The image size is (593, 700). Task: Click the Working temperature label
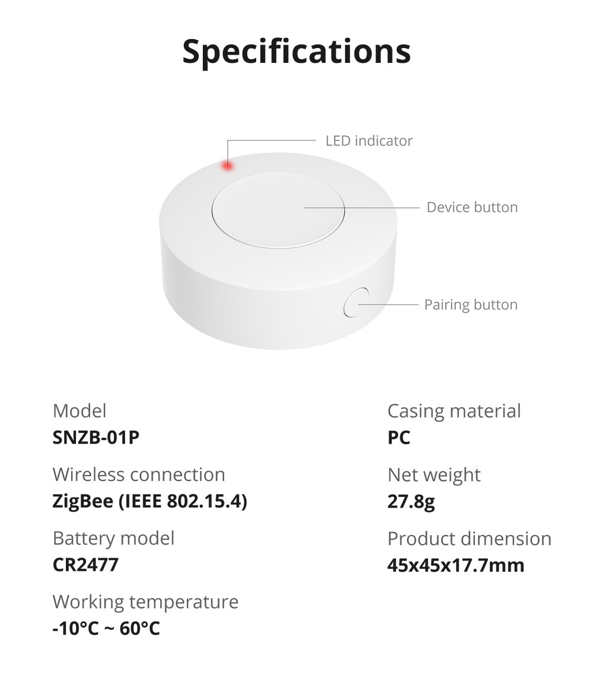145,602
